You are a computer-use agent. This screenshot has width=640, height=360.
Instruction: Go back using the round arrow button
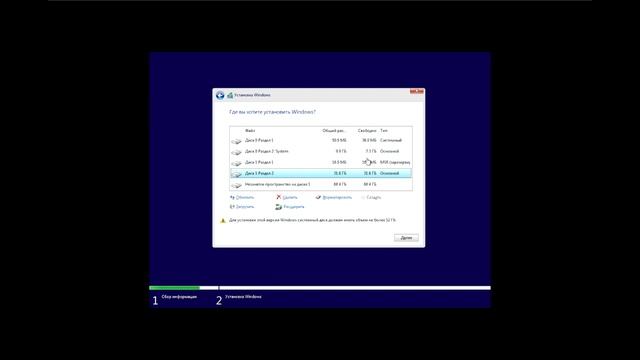point(220,95)
